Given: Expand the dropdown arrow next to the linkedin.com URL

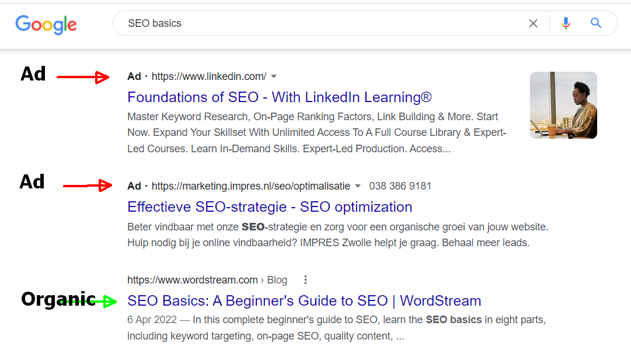Looking at the screenshot, I should point(274,76).
